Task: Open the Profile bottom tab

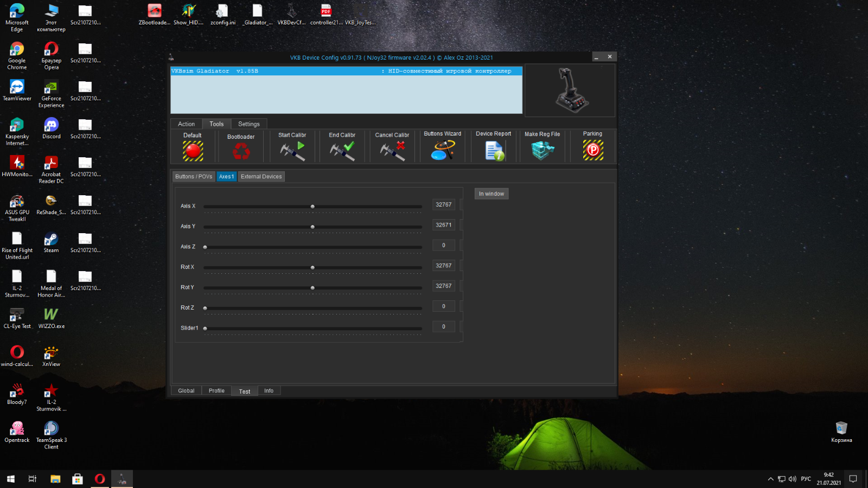Action: [x=216, y=391]
